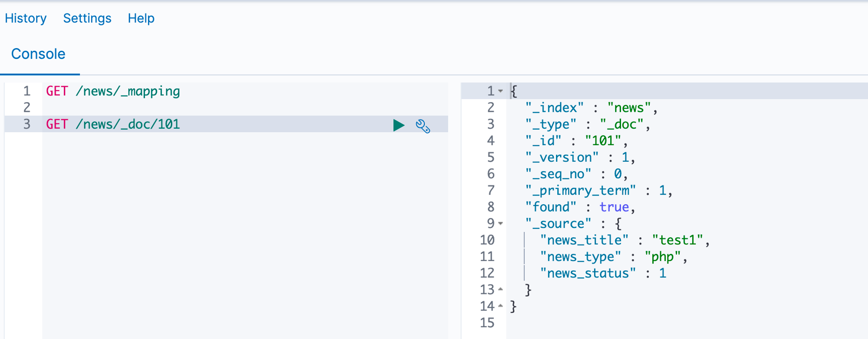The width and height of the screenshot is (868, 339).
Task: Click the green play button to send request
Action: [x=398, y=125]
